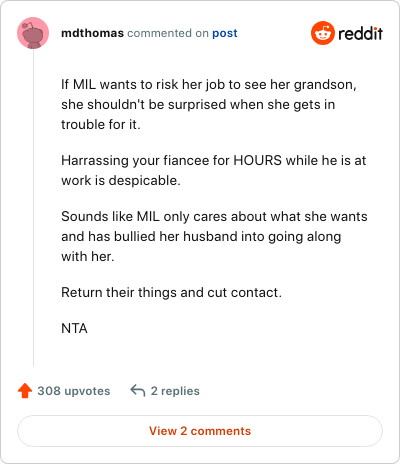Click the reddit wordmark text logo
The width and height of the screenshot is (400, 464).
[360, 33]
